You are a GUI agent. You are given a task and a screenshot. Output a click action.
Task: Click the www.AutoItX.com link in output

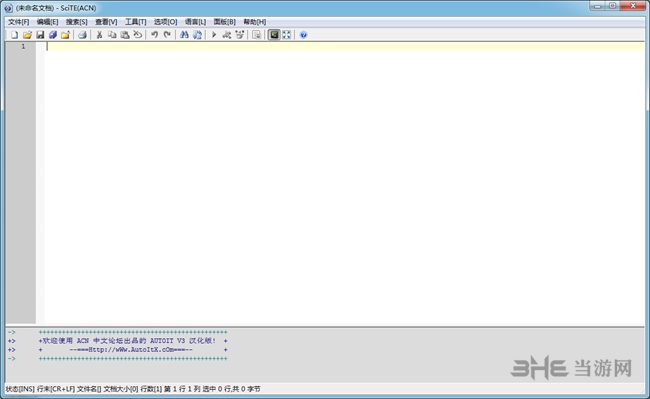pyautogui.click(x=131, y=350)
